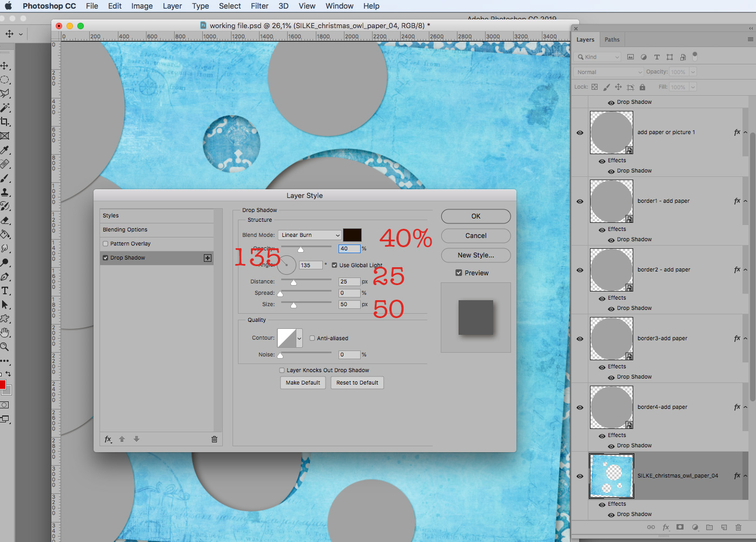Image resolution: width=756 pixels, height=542 pixels.
Task: Click Cancel in Layer Style dialog
Action: coord(476,236)
